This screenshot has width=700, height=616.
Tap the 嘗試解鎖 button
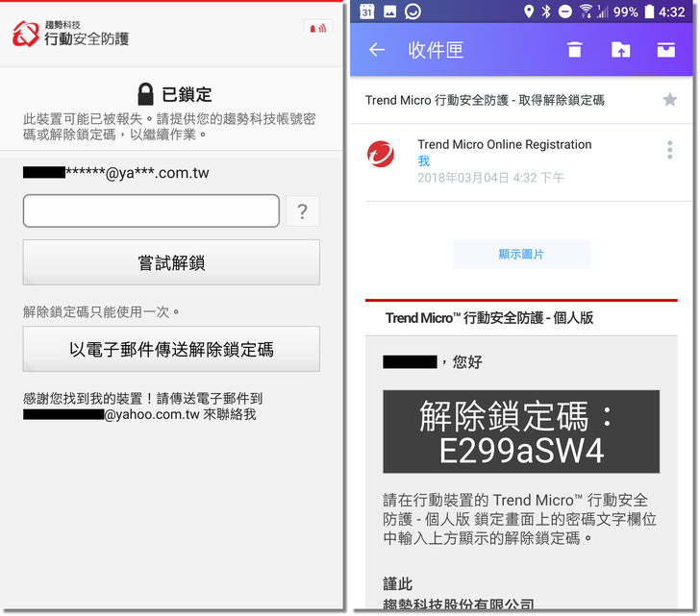point(171,262)
